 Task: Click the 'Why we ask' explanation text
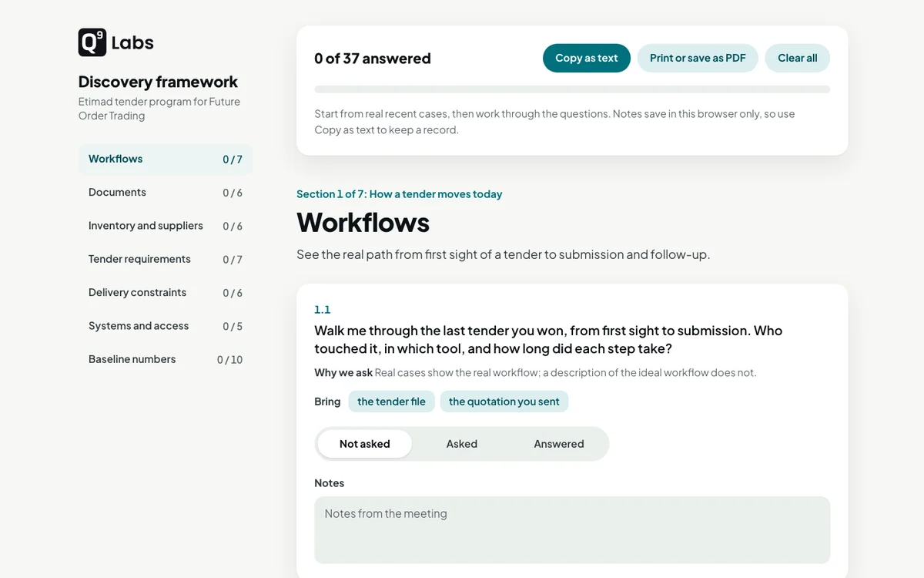tap(535, 373)
